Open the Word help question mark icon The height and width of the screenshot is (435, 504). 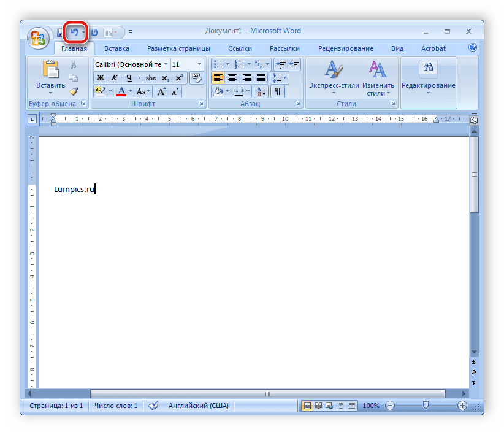pos(473,48)
